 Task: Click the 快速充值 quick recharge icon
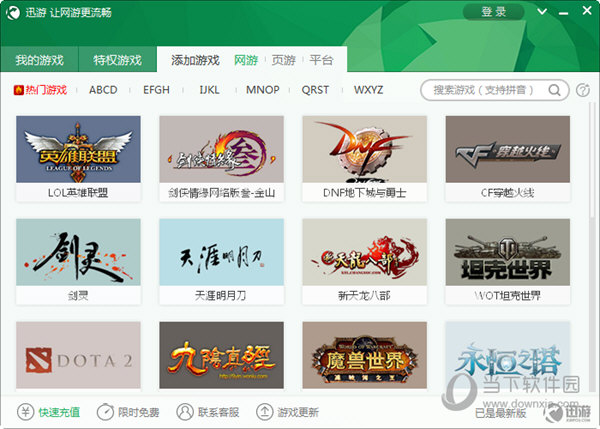point(25,412)
